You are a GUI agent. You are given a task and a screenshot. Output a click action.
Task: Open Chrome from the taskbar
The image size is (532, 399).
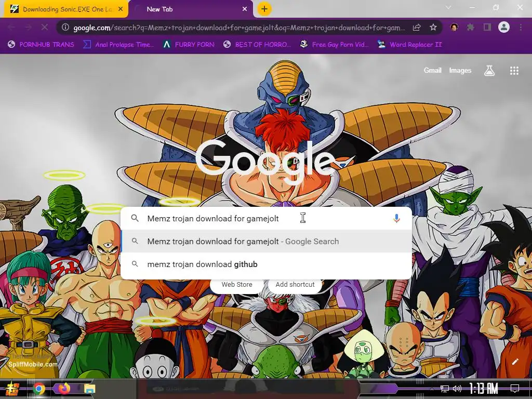[x=39, y=389]
